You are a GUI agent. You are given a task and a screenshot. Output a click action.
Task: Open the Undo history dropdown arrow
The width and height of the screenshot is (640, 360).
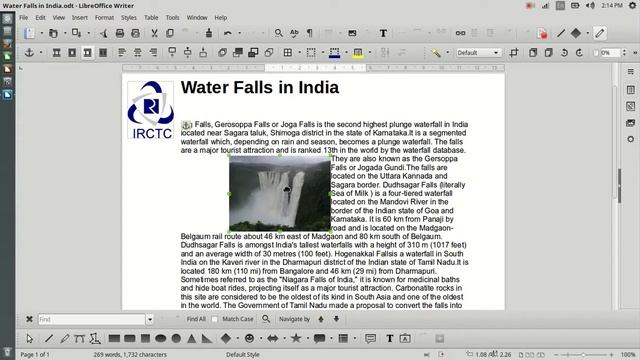click(x=239, y=33)
